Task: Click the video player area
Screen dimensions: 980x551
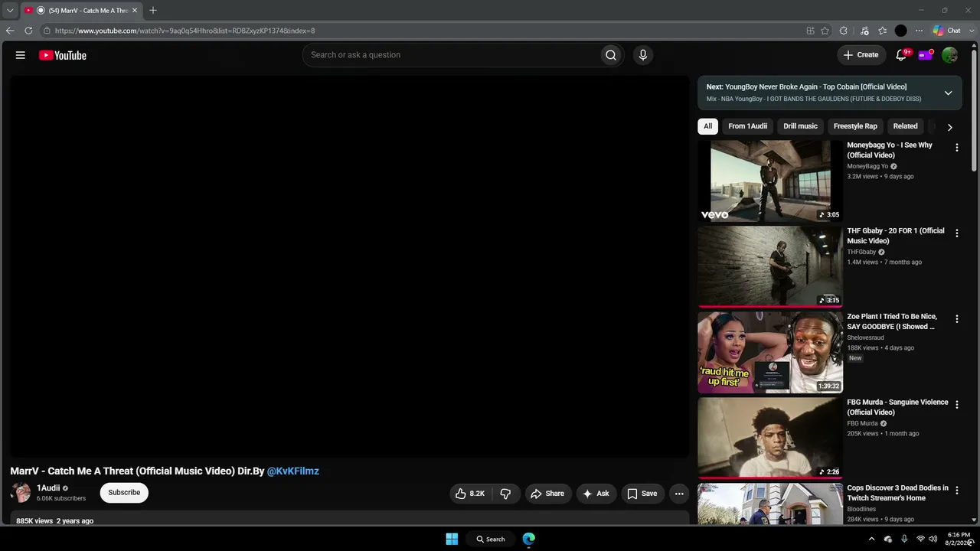Action: click(x=350, y=266)
